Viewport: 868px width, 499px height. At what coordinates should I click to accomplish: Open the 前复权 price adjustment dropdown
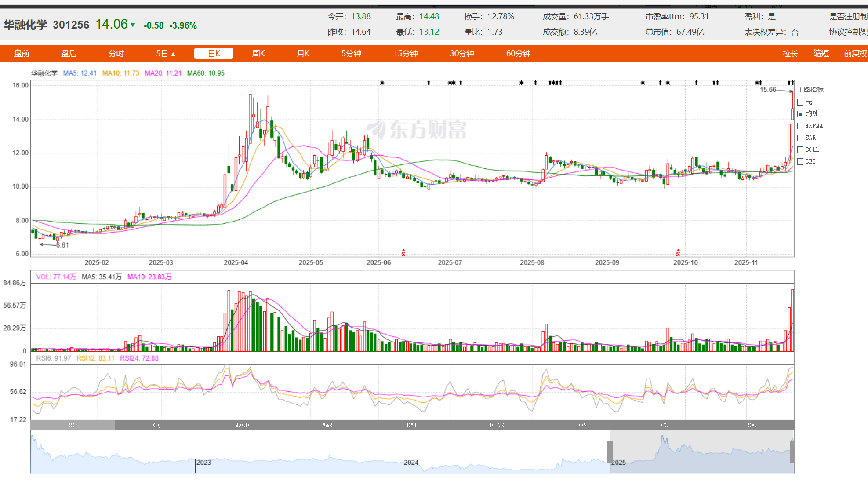(x=855, y=53)
